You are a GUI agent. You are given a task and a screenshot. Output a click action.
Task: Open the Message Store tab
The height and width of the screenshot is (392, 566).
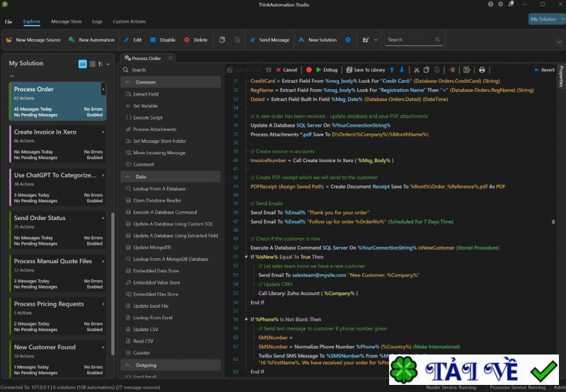[x=66, y=22]
